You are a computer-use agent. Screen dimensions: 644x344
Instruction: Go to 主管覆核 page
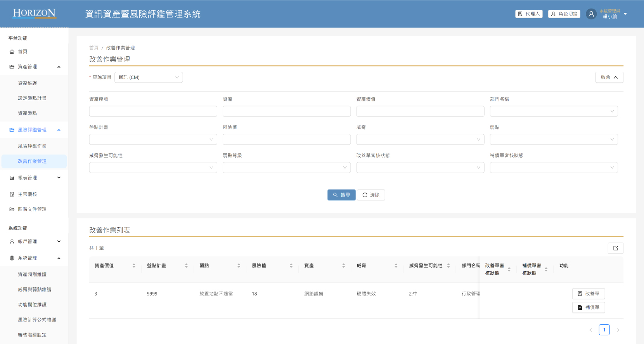coord(27,194)
